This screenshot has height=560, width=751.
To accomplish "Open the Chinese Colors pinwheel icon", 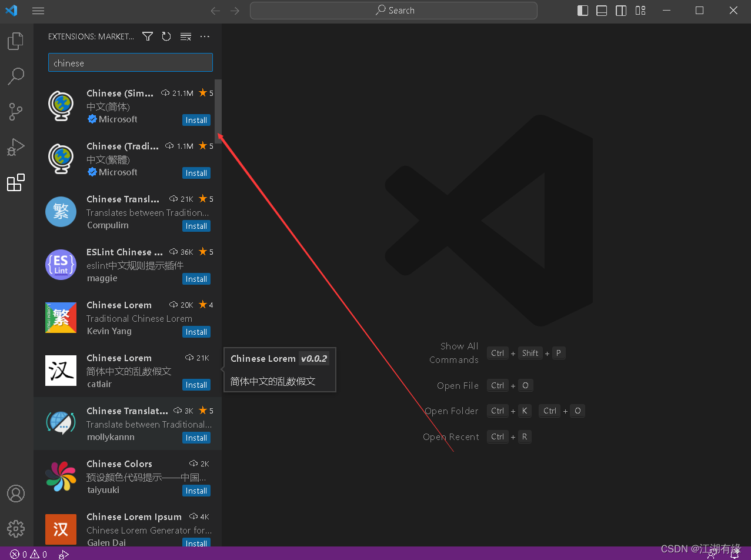I will [61, 476].
